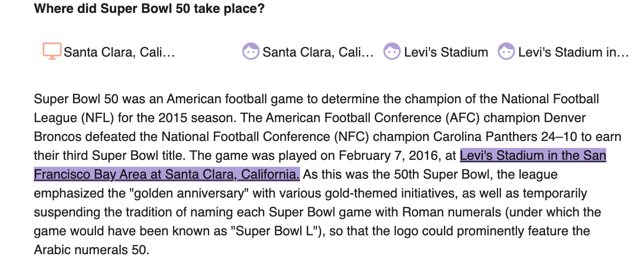
Task: Expand the truncated "Levi's Stadium in…" answer
Action: (574, 52)
